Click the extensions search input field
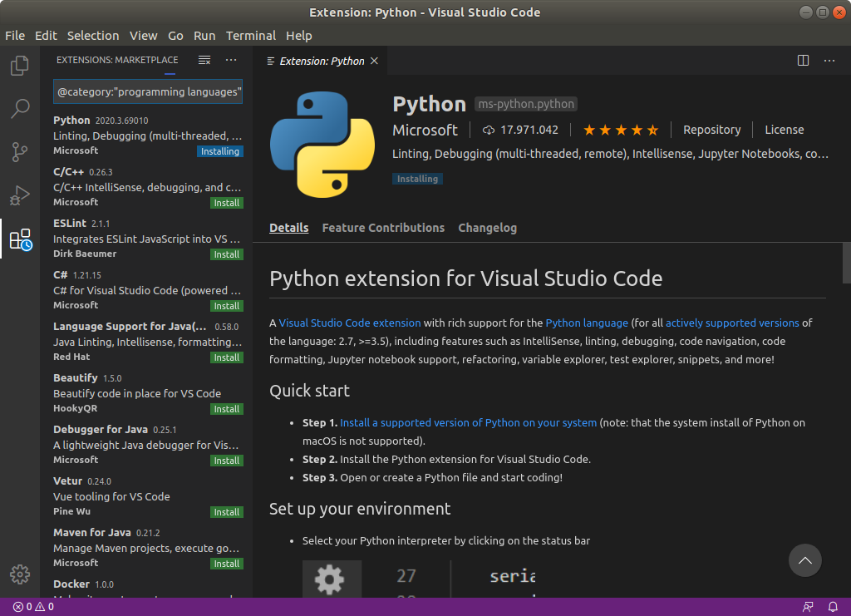The image size is (851, 616). click(148, 91)
